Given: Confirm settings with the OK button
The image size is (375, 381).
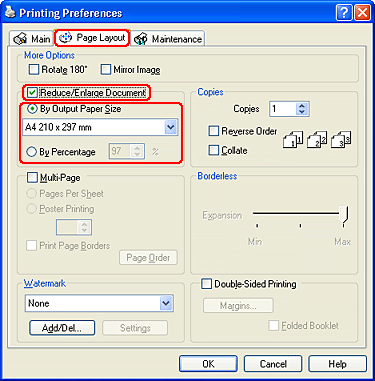Looking at the screenshot, I should (208, 364).
